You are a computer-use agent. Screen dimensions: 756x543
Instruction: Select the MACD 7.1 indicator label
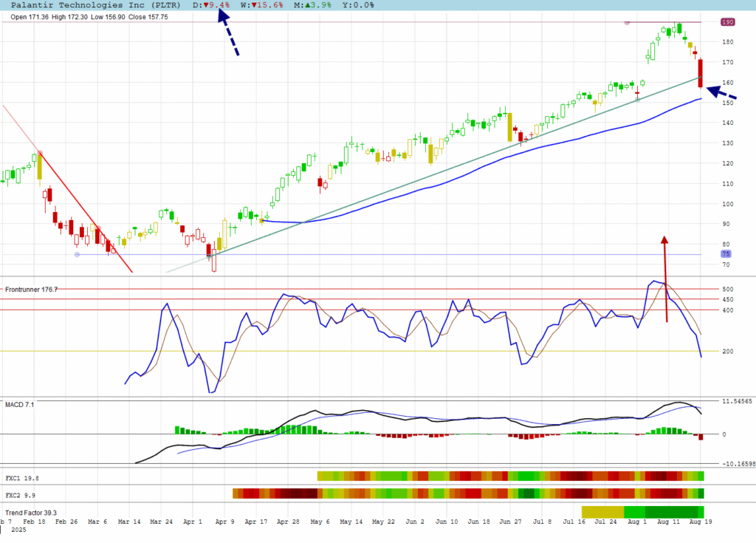[x=20, y=404]
